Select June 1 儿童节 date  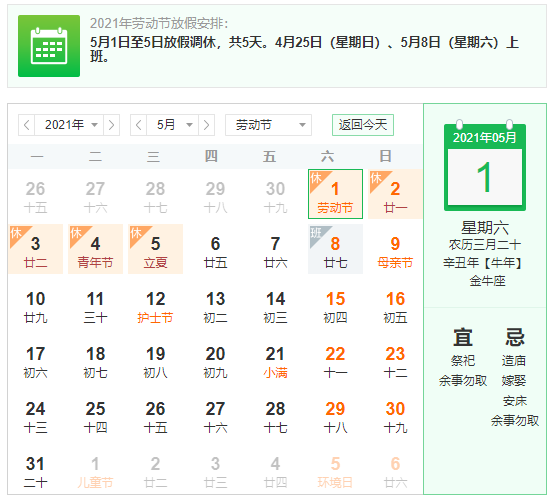point(95,472)
